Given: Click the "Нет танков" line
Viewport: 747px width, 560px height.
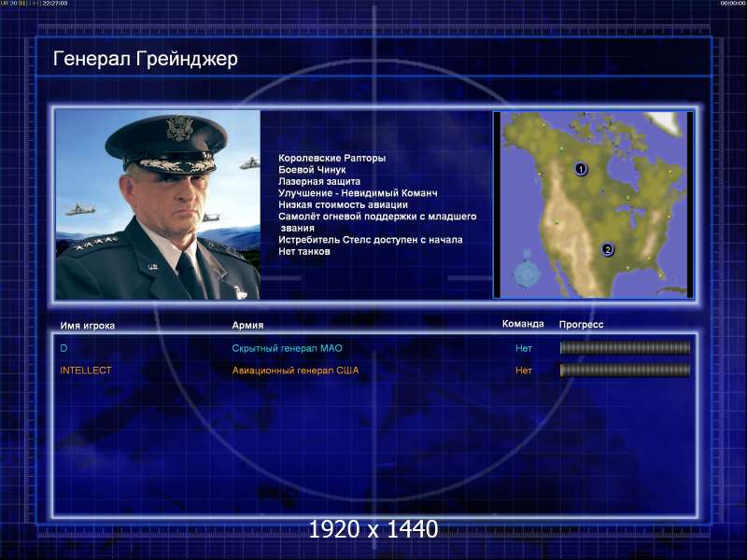Looking at the screenshot, I should point(304,251).
